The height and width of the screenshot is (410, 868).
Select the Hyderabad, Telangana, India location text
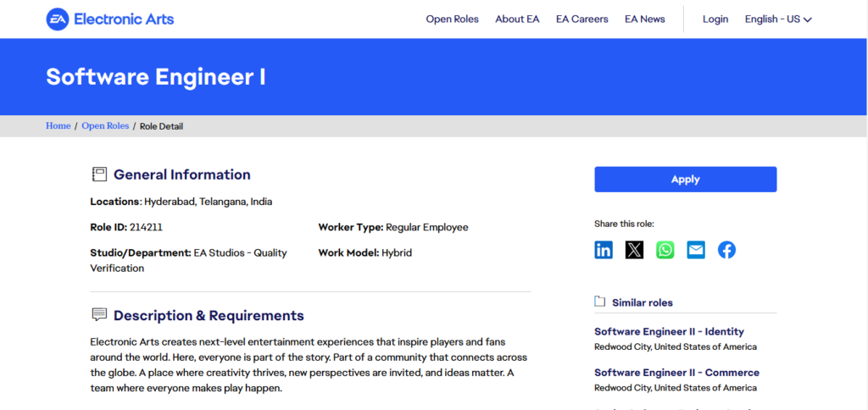pos(209,202)
